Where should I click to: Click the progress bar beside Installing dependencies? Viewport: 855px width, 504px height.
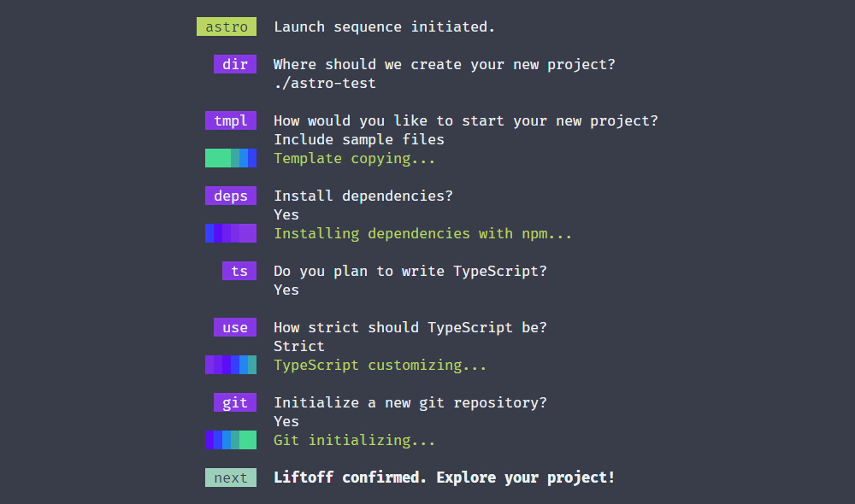pos(231,233)
